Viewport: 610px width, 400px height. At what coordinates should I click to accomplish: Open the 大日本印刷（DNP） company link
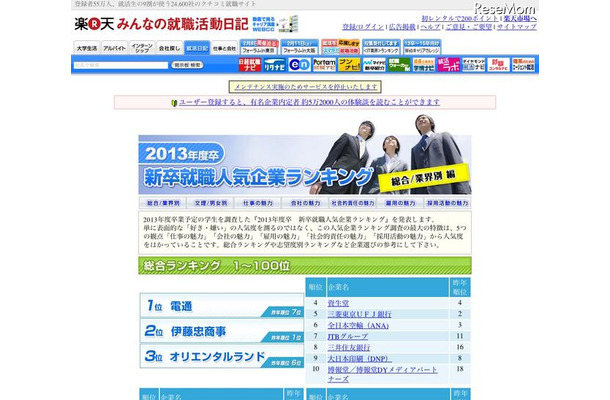[x=359, y=358]
